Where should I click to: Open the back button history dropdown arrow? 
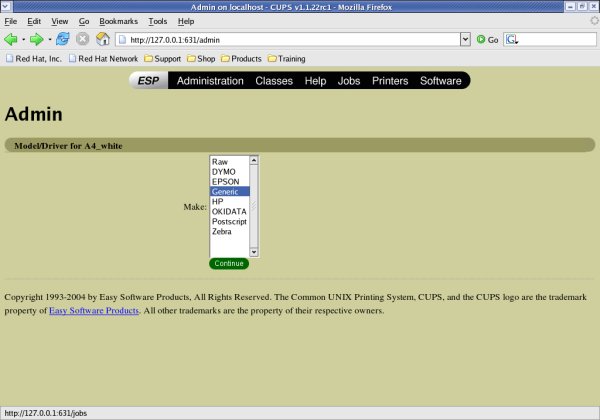tap(23, 40)
